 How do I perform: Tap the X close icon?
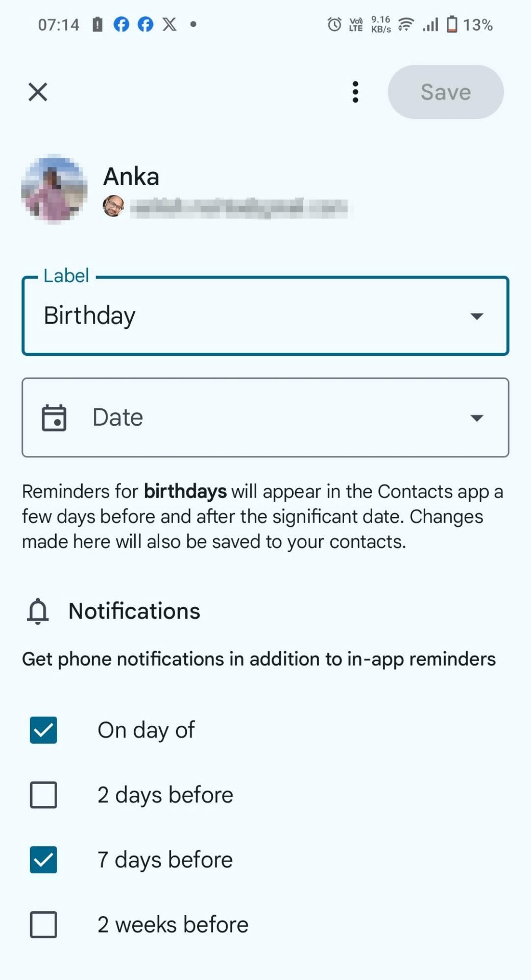pos(38,92)
